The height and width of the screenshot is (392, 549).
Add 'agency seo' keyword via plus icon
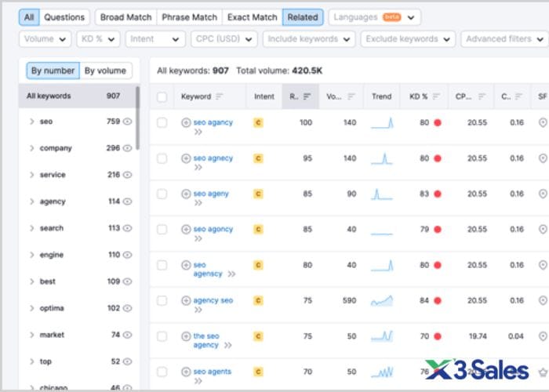(x=186, y=300)
